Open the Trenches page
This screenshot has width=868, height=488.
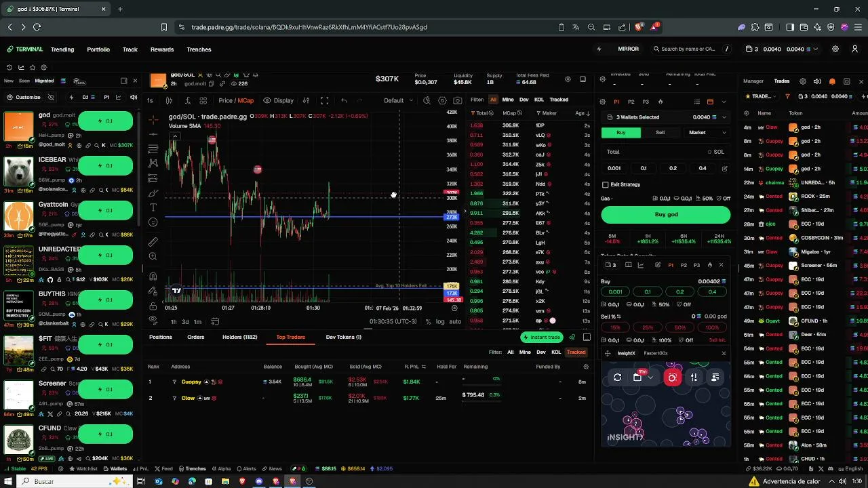tap(199, 49)
